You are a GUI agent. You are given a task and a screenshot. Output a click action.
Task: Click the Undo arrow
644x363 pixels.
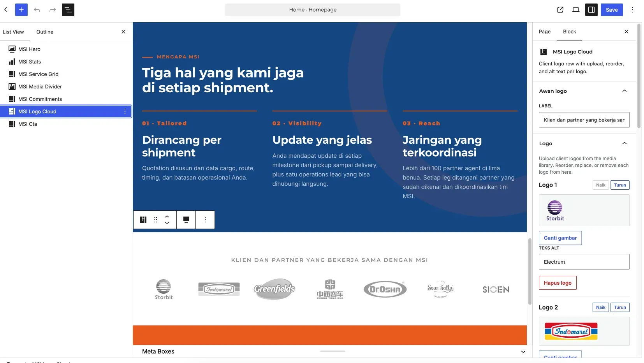[37, 10]
